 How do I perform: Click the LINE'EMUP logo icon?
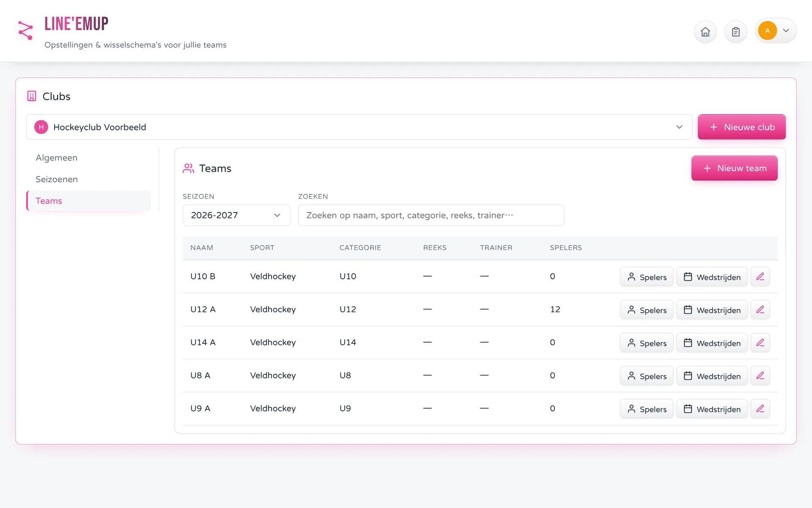[x=25, y=30]
